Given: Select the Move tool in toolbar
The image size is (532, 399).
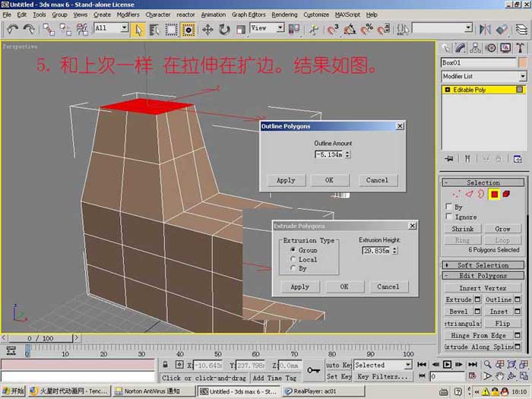Looking at the screenshot, I should (207, 30).
